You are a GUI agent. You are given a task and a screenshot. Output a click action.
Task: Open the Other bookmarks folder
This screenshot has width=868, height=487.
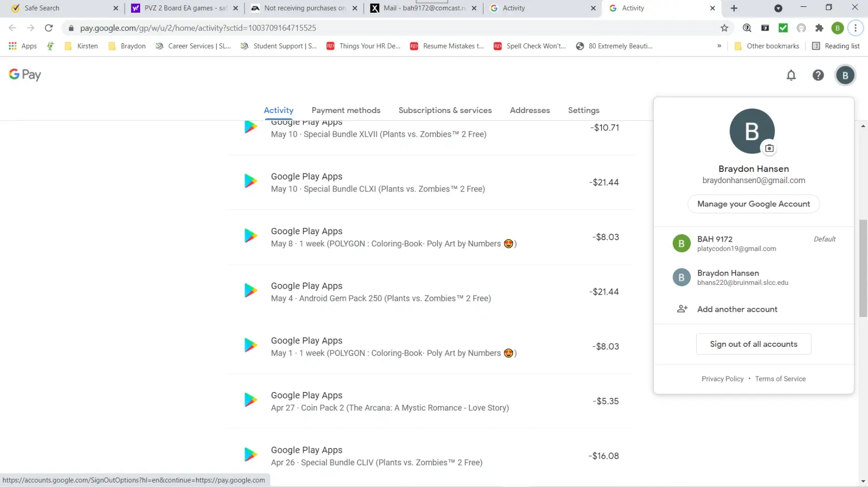click(767, 46)
